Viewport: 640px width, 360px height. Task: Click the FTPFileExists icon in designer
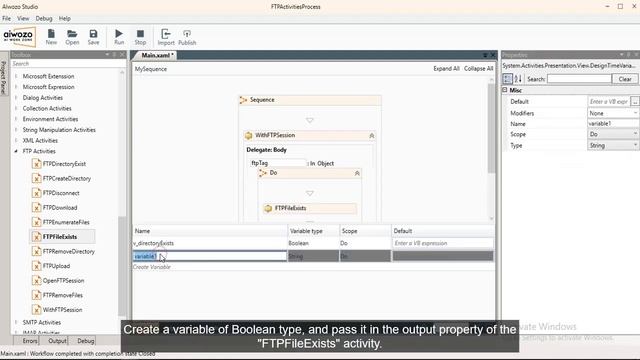coord(268,209)
